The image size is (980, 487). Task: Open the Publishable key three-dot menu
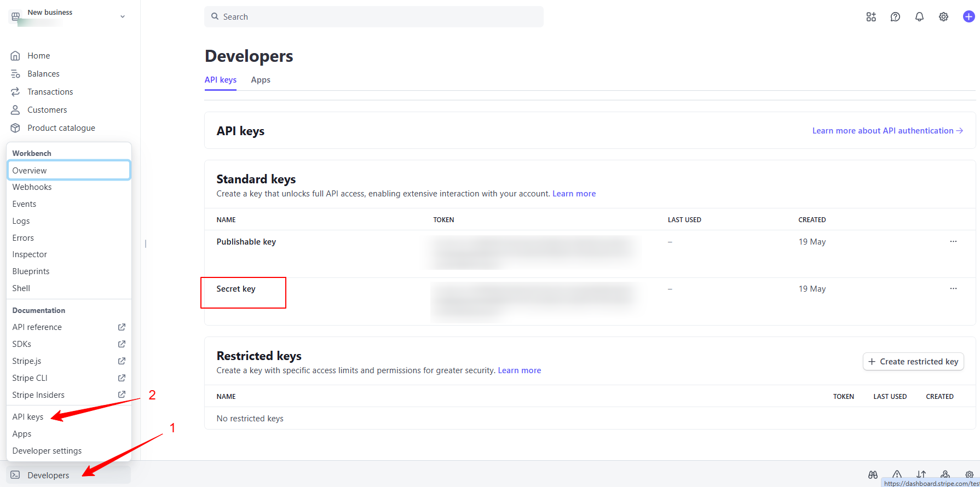coord(953,242)
